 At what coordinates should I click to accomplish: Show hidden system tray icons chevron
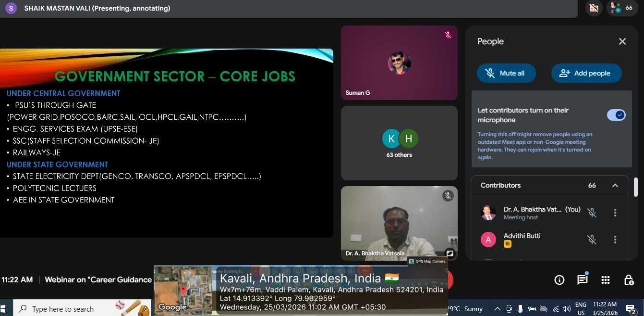tap(498, 309)
